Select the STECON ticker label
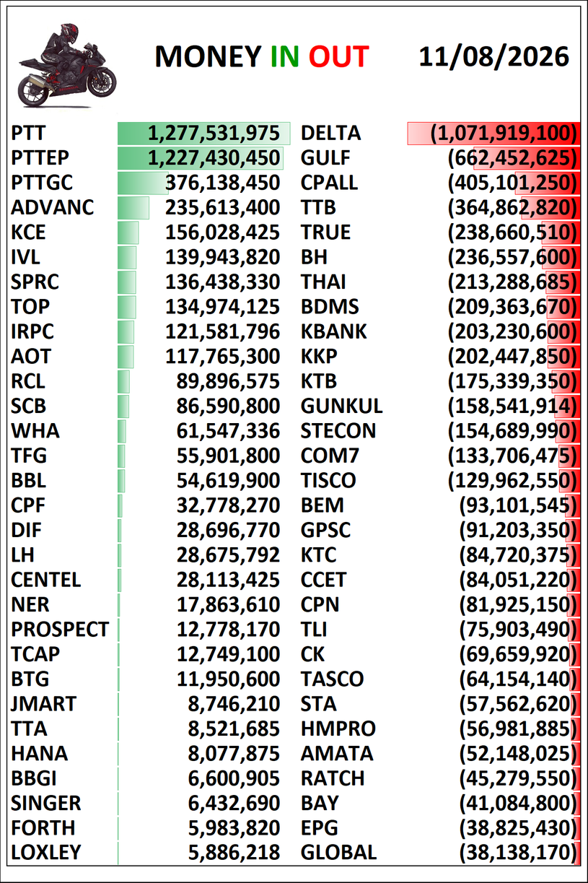Image resolution: width=588 pixels, height=883 pixels. pyautogui.click(x=338, y=431)
